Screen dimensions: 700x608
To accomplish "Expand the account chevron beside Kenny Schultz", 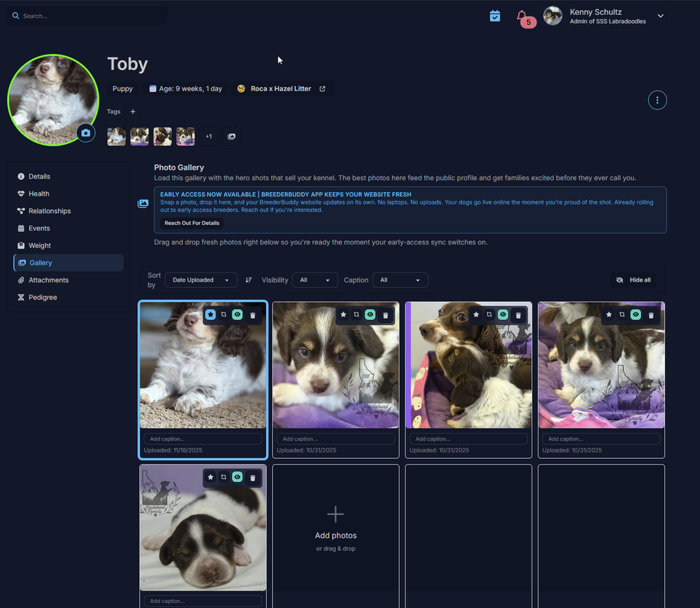I will [x=660, y=15].
